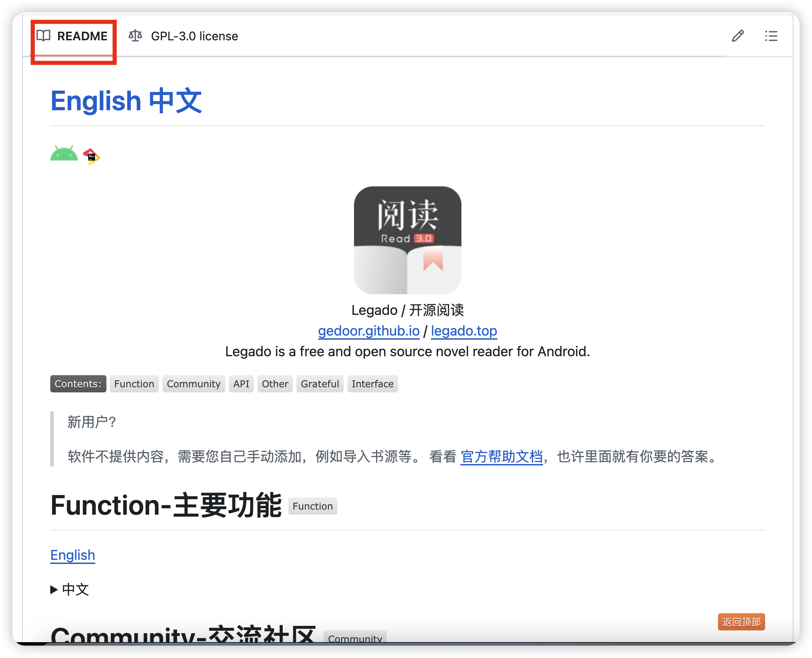
Task: Click the Legado app logo image
Action: [x=407, y=240]
